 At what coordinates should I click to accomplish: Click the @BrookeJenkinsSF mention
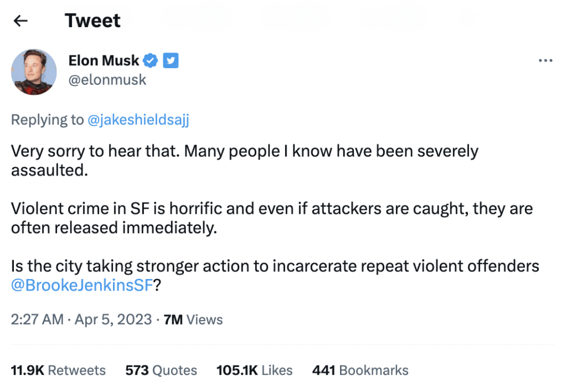pyautogui.click(x=81, y=286)
